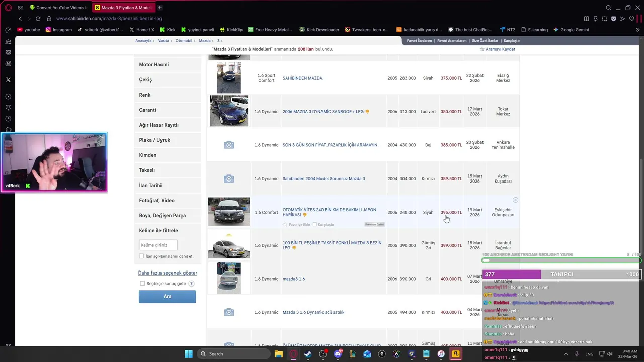Image resolution: width=644 pixels, height=362 pixels.
Task: Click the Windows Start button
Action: tap(189, 354)
